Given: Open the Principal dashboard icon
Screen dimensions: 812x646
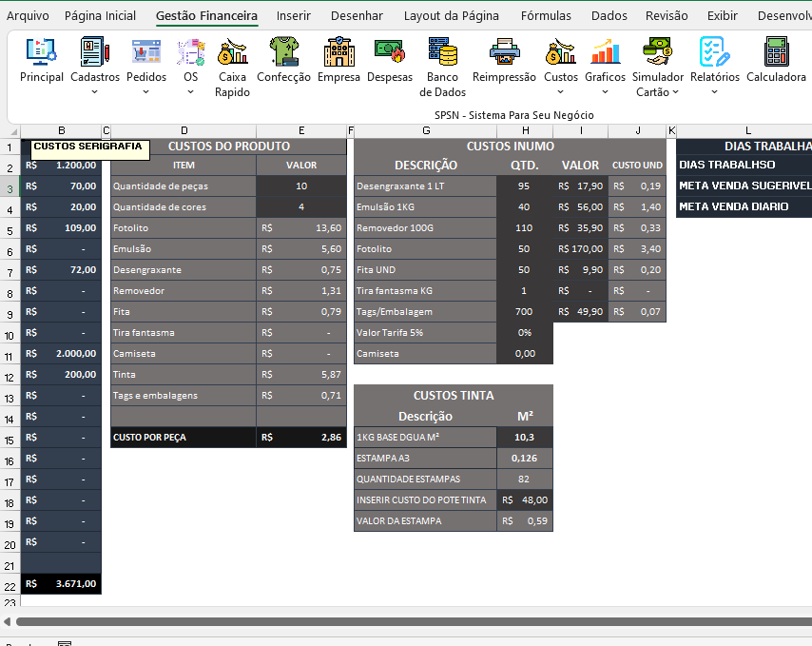Looking at the screenshot, I should [41, 51].
